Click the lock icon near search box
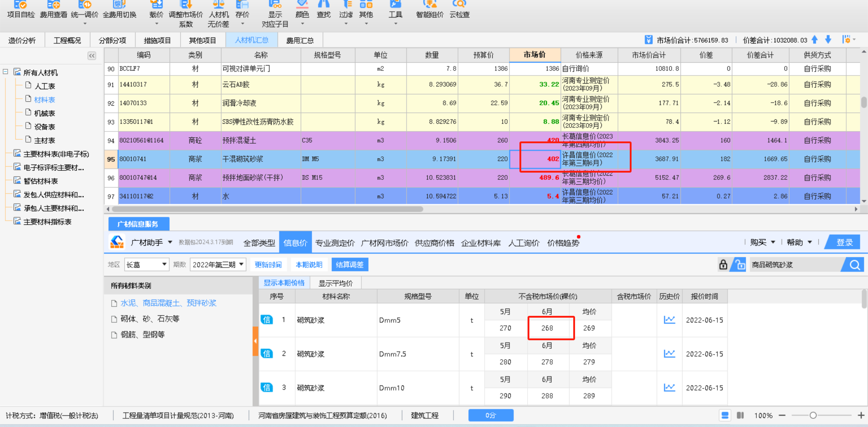Screen dimensions: 868x427 coord(723,264)
